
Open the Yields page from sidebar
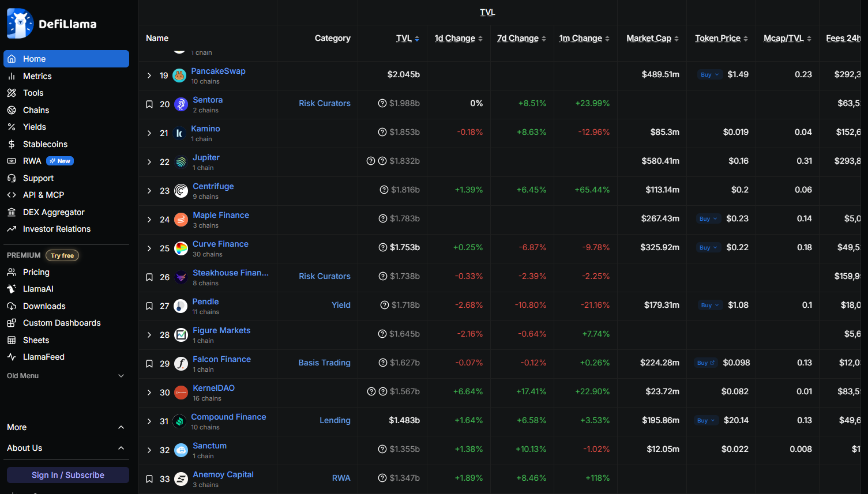point(35,127)
